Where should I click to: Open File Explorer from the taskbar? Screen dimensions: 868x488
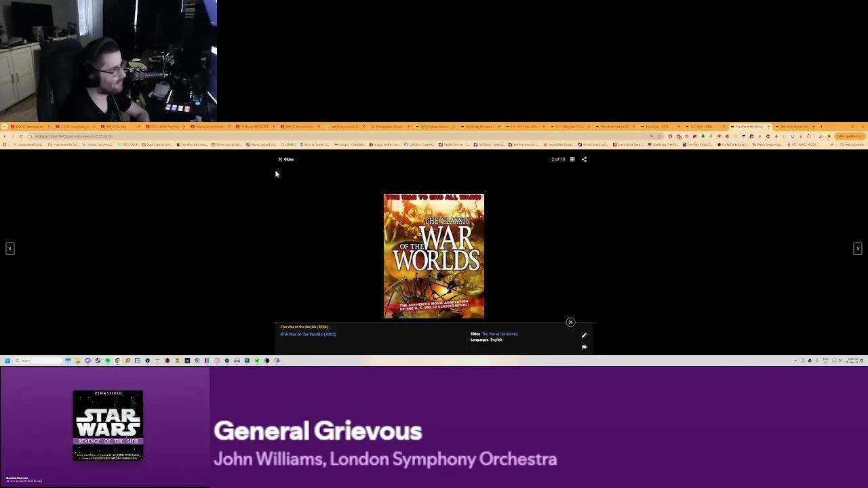tap(78, 361)
